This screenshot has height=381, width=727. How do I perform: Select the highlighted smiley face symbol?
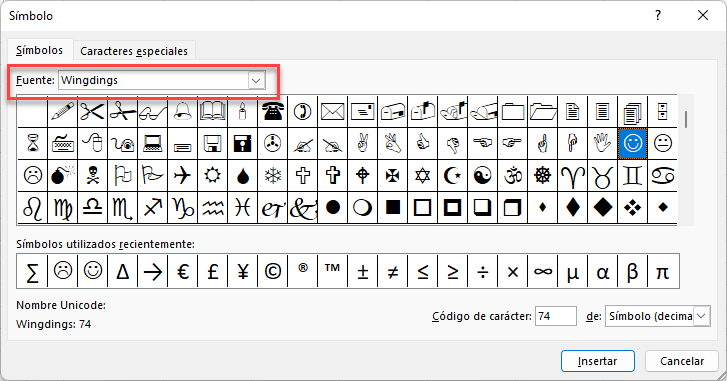[x=633, y=144]
